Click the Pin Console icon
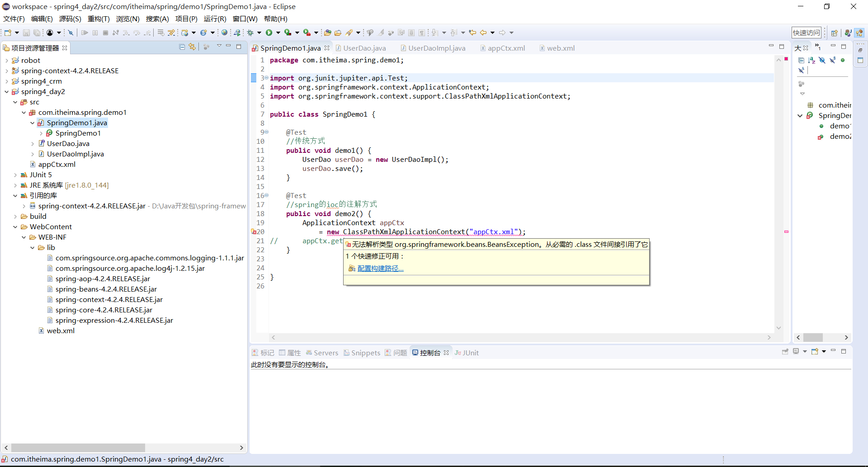This screenshot has width=868, height=467. (x=785, y=351)
